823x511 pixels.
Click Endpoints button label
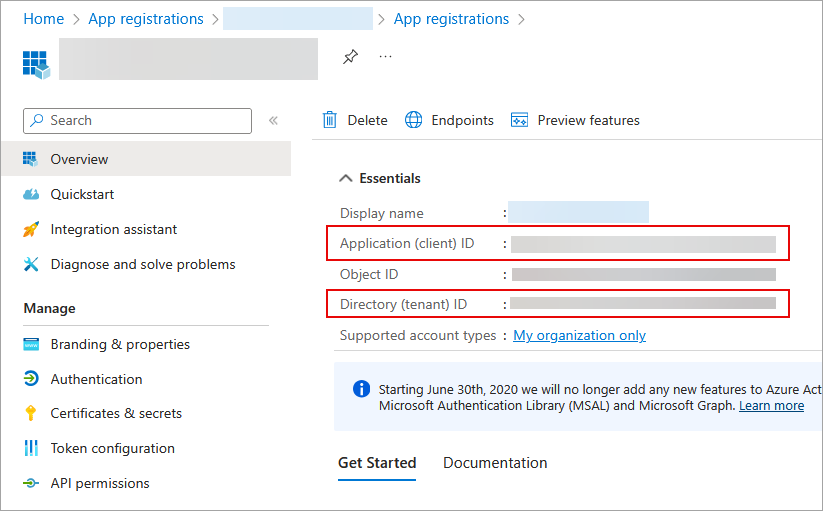tap(462, 120)
